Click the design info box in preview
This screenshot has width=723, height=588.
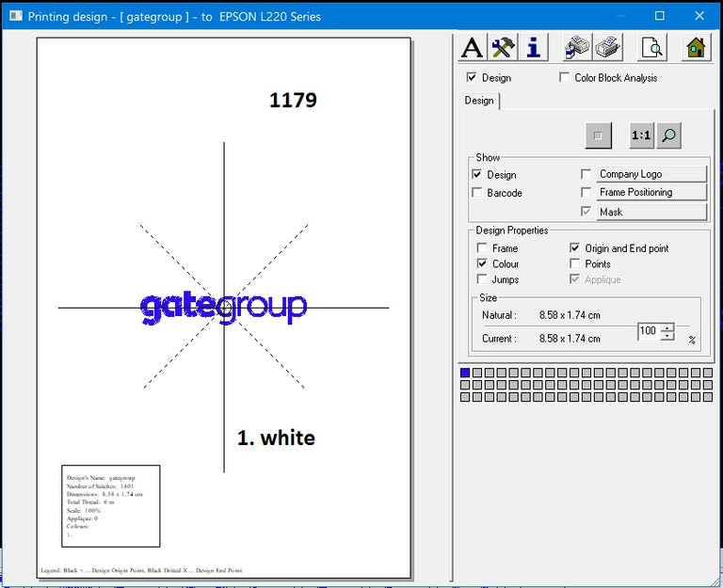[111, 506]
